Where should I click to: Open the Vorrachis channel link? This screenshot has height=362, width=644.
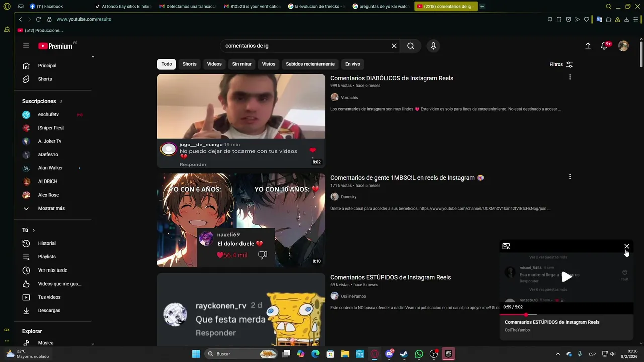(x=349, y=98)
